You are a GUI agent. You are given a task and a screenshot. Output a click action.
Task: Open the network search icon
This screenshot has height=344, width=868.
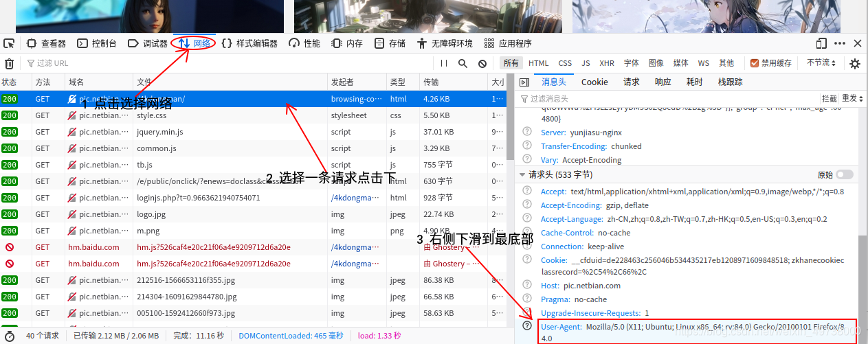[463, 63]
